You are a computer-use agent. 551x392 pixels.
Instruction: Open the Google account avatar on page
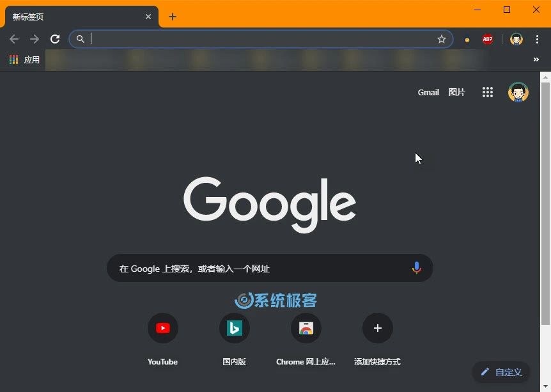click(518, 92)
